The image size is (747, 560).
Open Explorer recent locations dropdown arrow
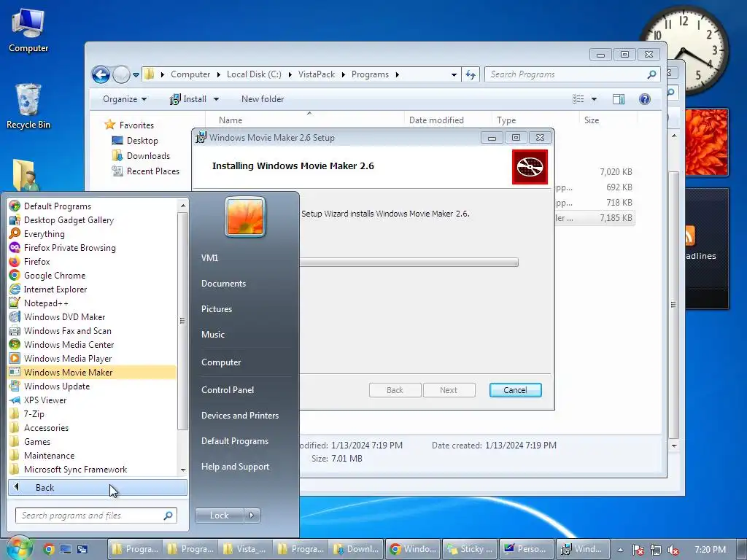click(x=136, y=75)
